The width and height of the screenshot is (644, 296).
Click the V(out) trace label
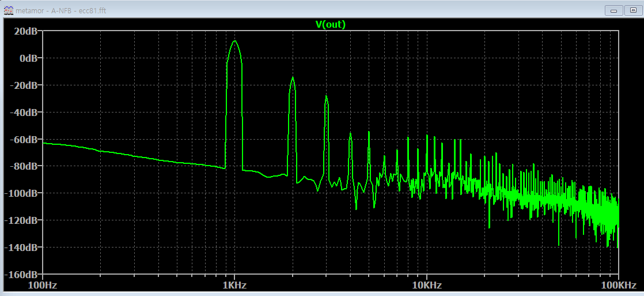pyautogui.click(x=331, y=25)
